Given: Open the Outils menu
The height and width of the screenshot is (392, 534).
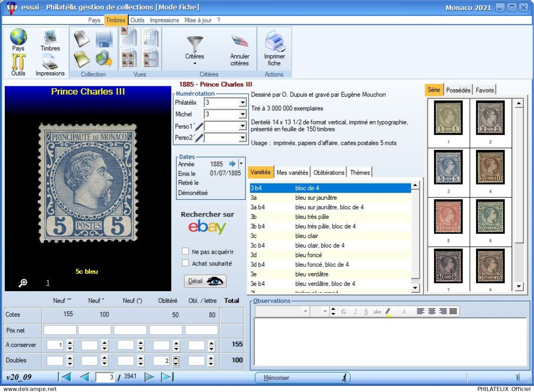Looking at the screenshot, I should pyautogui.click(x=137, y=20).
